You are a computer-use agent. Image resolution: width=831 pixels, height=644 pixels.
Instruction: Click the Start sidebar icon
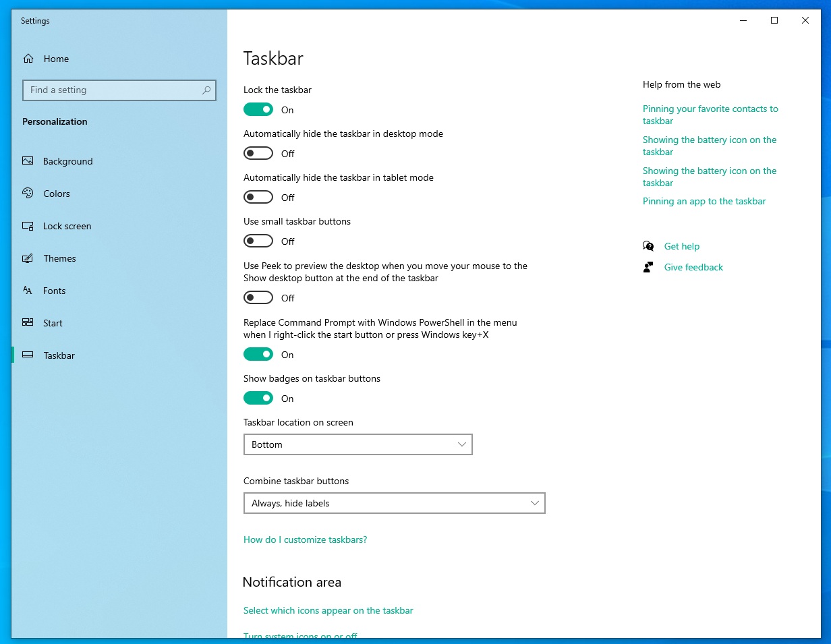click(28, 323)
